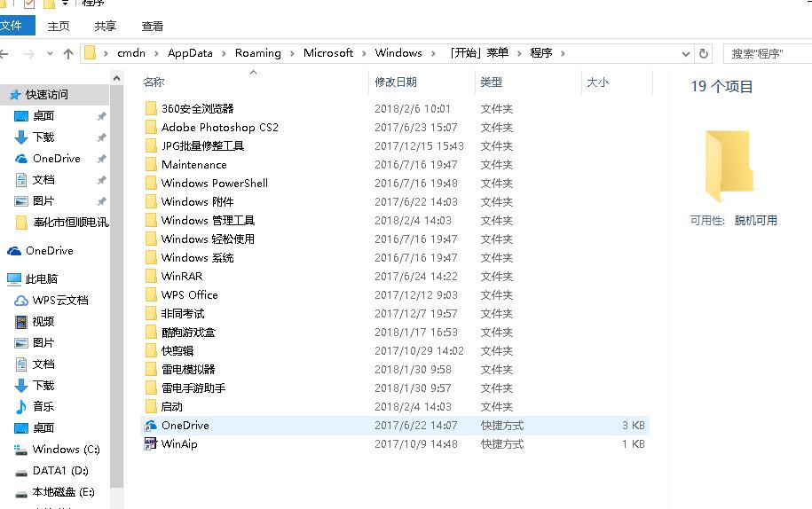Unpin 桌面 pin icon in quick access
This screenshot has width=812, height=509.
coord(101,116)
